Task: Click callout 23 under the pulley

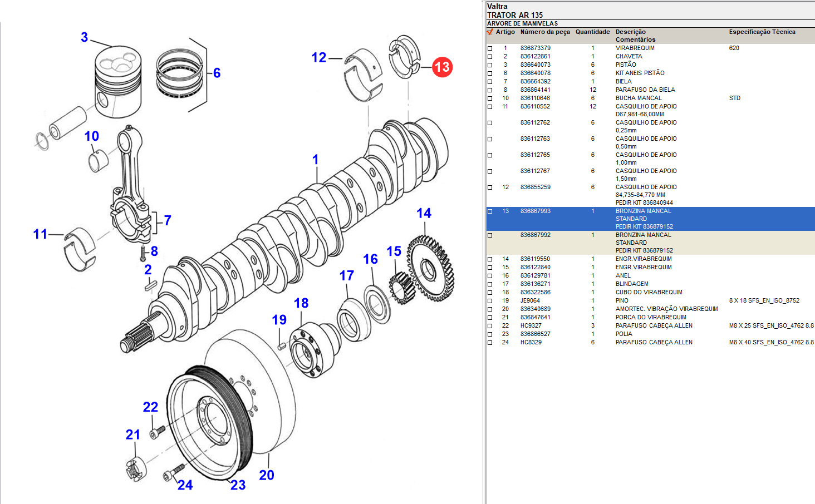Action: tap(238, 485)
